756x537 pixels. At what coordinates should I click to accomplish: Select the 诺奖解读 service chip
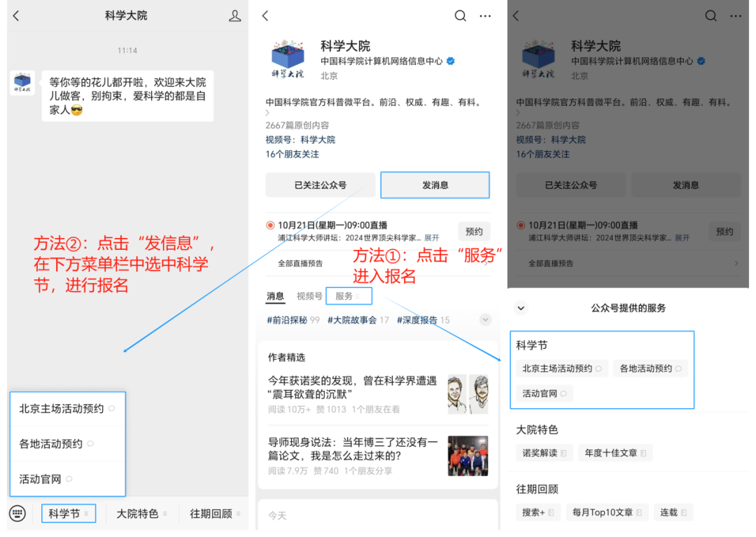pyautogui.click(x=545, y=453)
